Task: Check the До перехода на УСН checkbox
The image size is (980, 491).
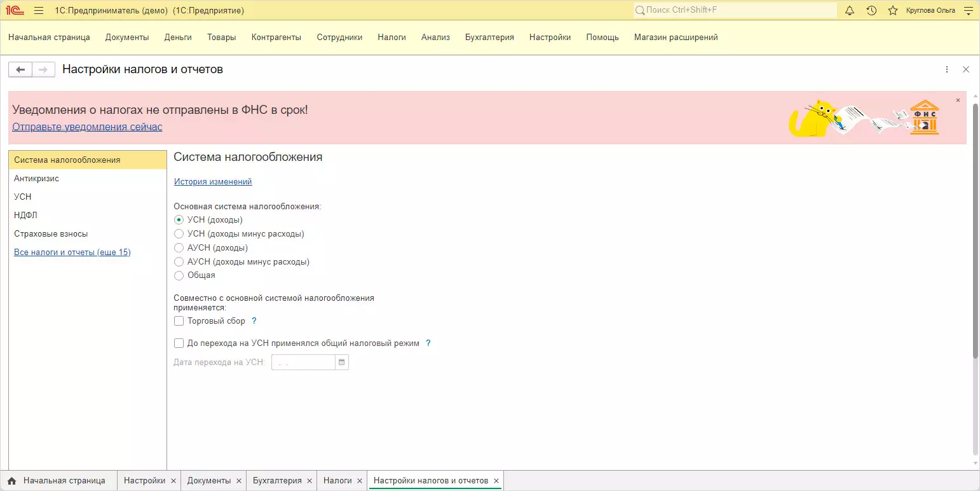Action: coord(179,343)
